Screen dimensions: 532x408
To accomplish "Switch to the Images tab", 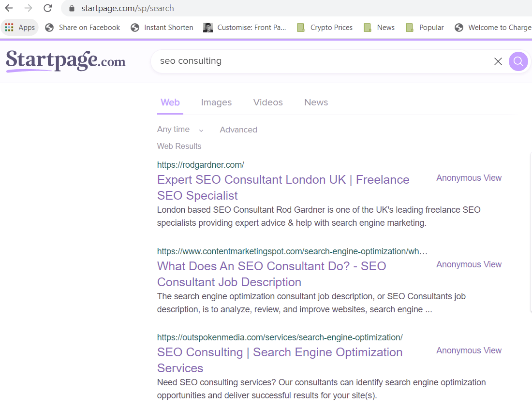I will coord(216,102).
